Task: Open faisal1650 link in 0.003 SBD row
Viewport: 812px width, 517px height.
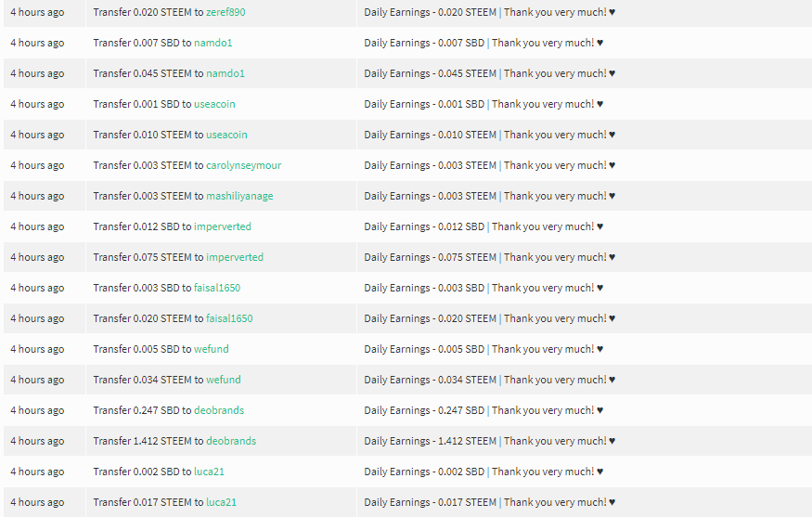Action: [217, 287]
